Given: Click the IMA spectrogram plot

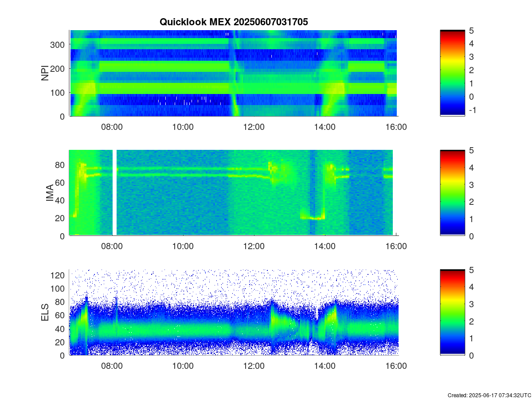Looking at the screenshot, I should [233, 193].
